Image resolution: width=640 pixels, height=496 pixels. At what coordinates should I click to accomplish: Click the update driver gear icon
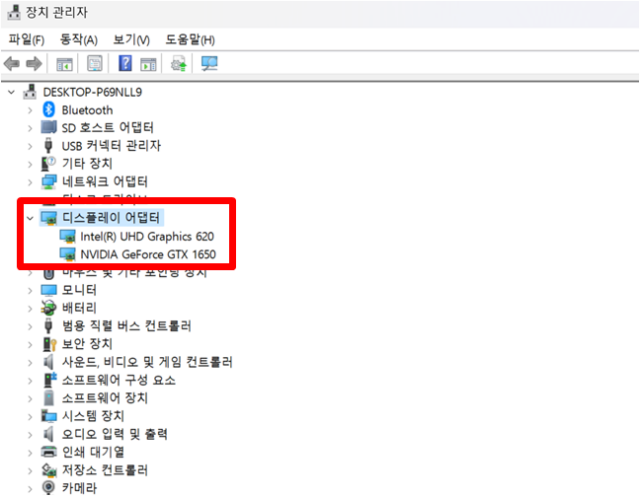tap(178, 64)
